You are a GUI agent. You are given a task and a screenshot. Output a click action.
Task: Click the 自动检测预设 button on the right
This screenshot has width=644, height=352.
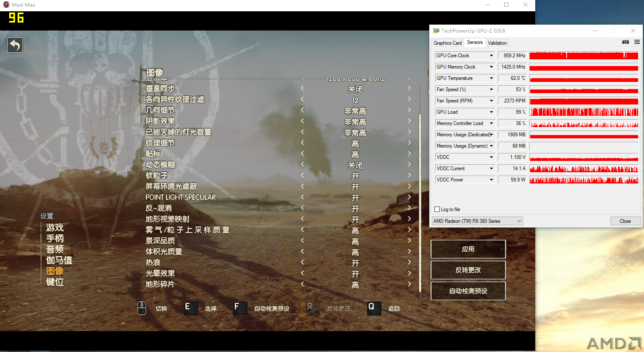(x=468, y=291)
